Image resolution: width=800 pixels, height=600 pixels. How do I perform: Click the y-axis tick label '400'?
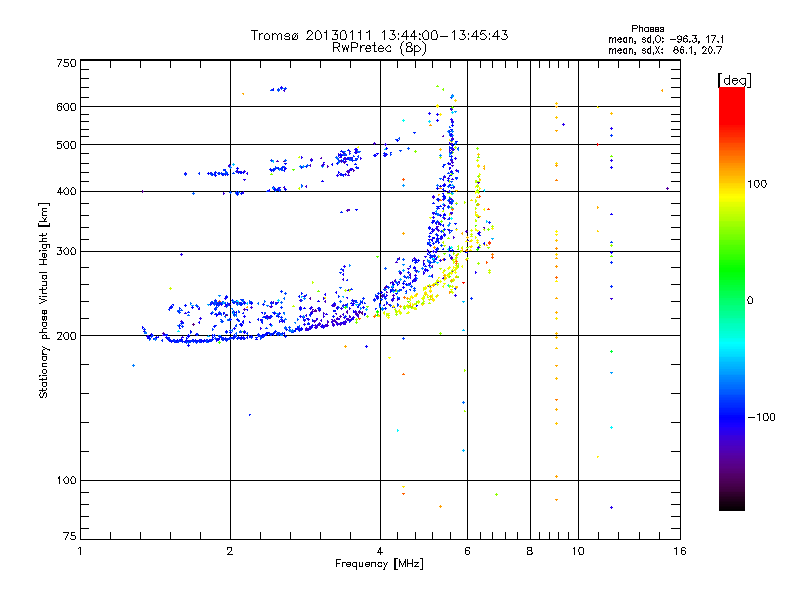coord(67,191)
